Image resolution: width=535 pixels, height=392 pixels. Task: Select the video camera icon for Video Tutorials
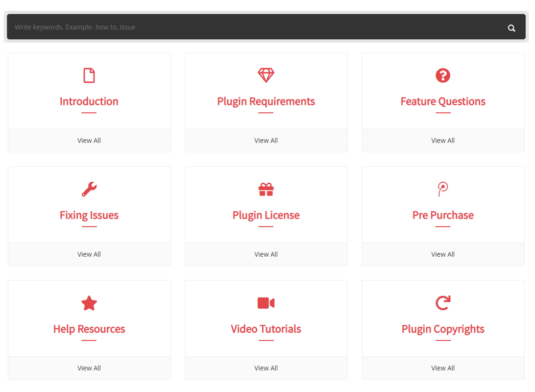(x=266, y=302)
